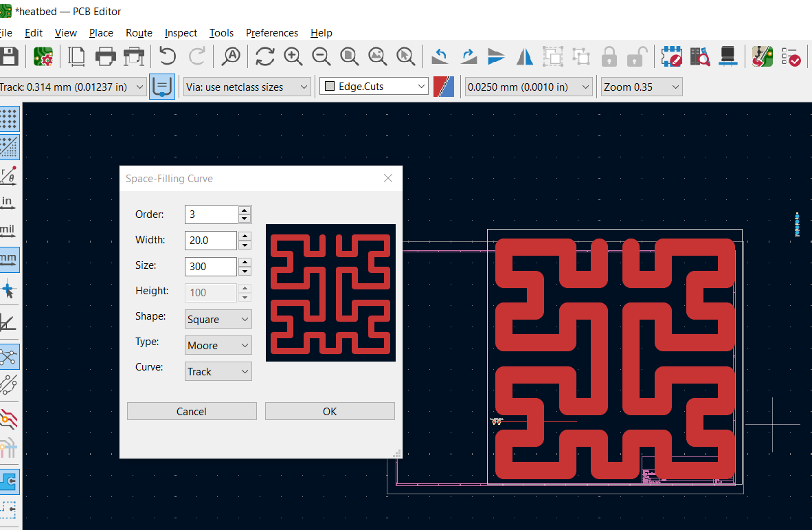The width and height of the screenshot is (812, 530).
Task: Expand the Shape dropdown showing Square
Action: 218,320
